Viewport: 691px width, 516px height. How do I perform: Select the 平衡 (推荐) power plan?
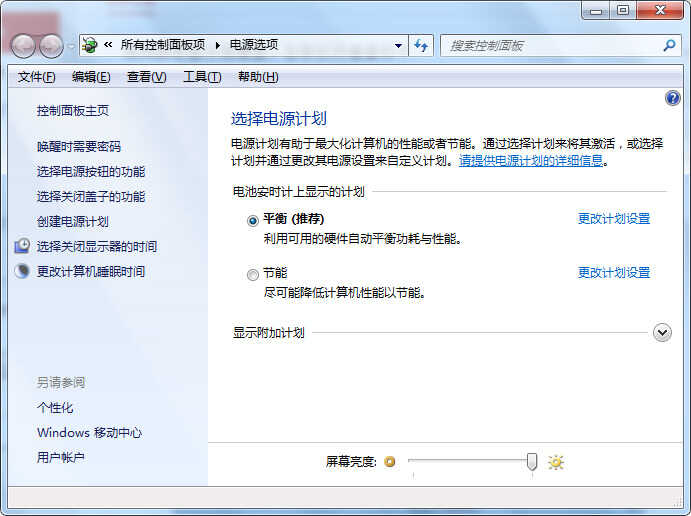[252, 220]
